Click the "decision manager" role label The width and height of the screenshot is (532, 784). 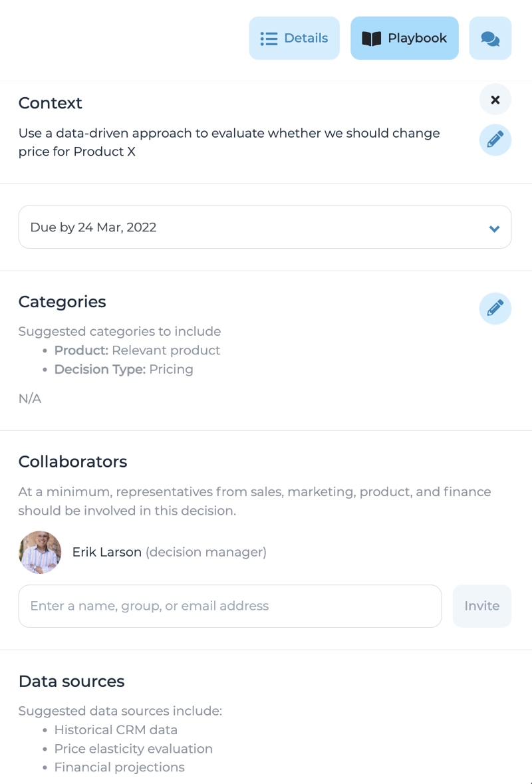[x=206, y=552]
